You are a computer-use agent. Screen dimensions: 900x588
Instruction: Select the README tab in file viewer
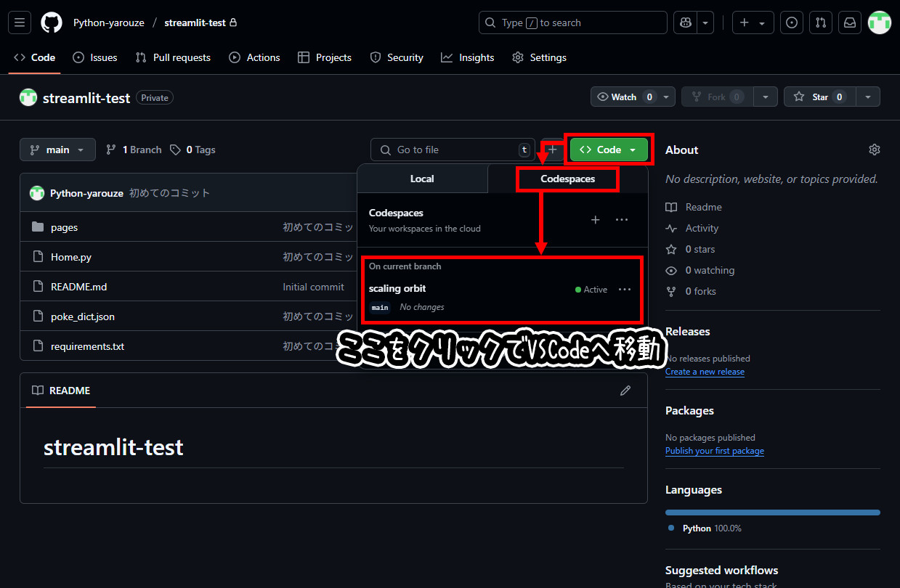[61, 391]
